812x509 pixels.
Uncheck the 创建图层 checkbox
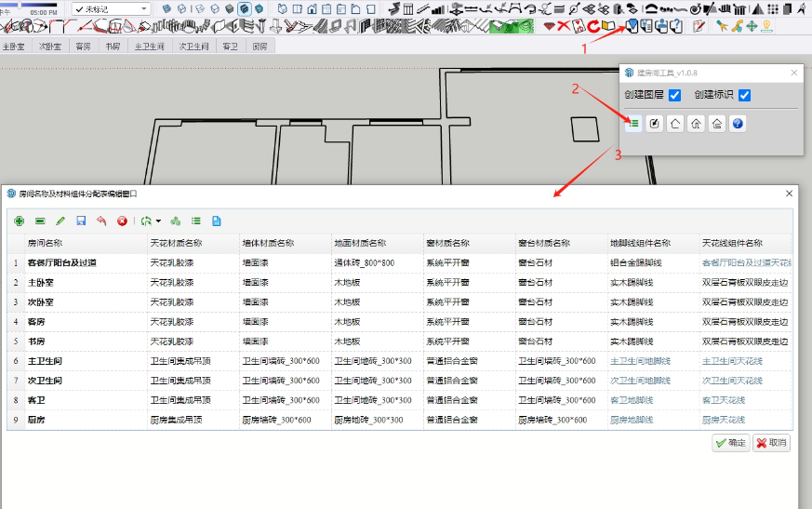(675, 95)
